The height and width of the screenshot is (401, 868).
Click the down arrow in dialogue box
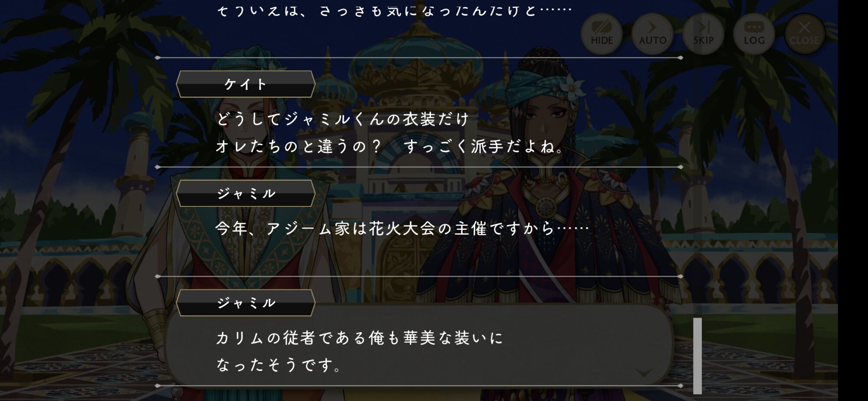(x=644, y=373)
